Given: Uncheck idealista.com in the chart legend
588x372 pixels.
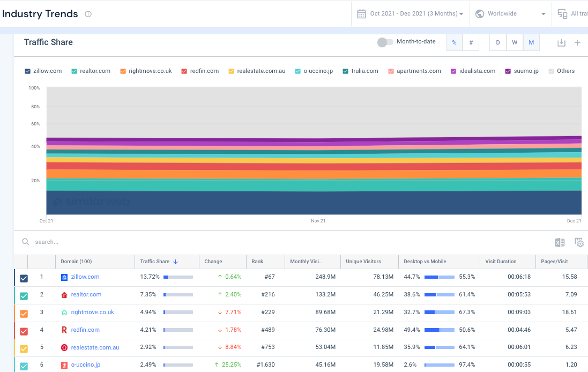Looking at the screenshot, I should pos(453,71).
